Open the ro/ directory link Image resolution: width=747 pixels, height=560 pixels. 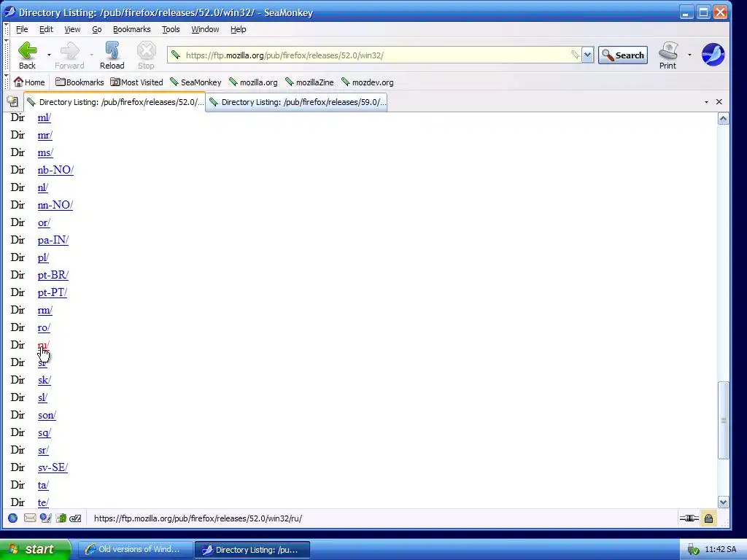pos(44,327)
